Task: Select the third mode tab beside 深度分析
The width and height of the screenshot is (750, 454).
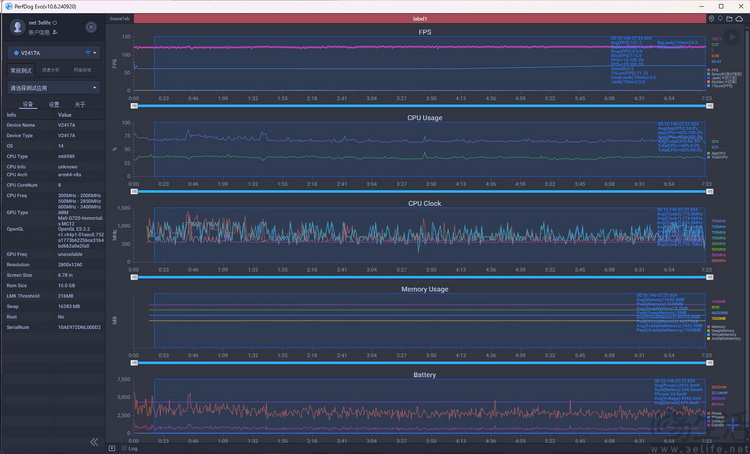Action: click(82, 70)
